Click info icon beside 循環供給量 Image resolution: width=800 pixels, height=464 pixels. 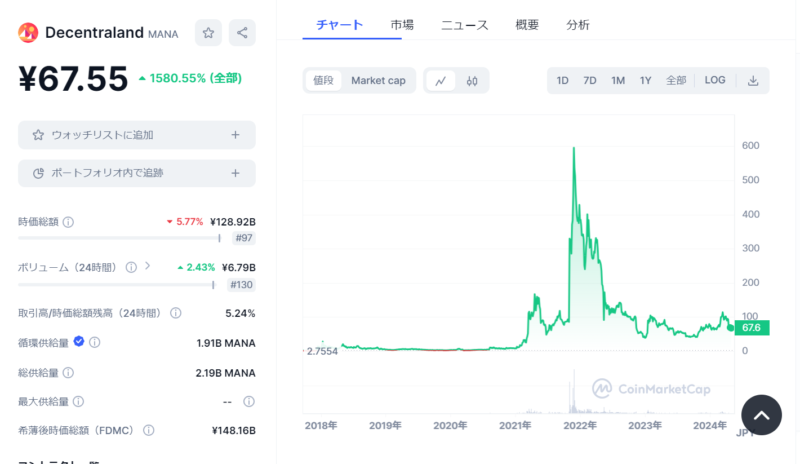[94, 342]
